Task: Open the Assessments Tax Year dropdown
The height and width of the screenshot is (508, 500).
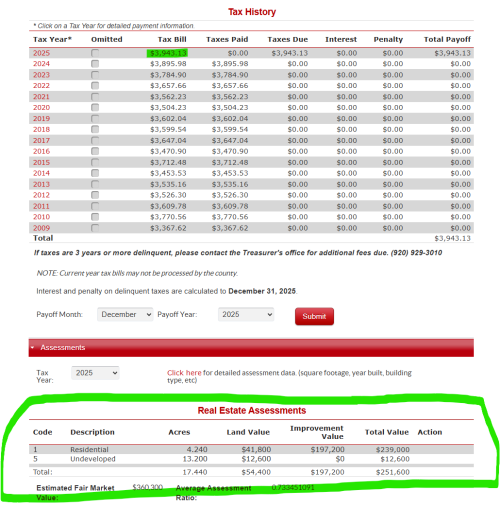Action: [95, 373]
